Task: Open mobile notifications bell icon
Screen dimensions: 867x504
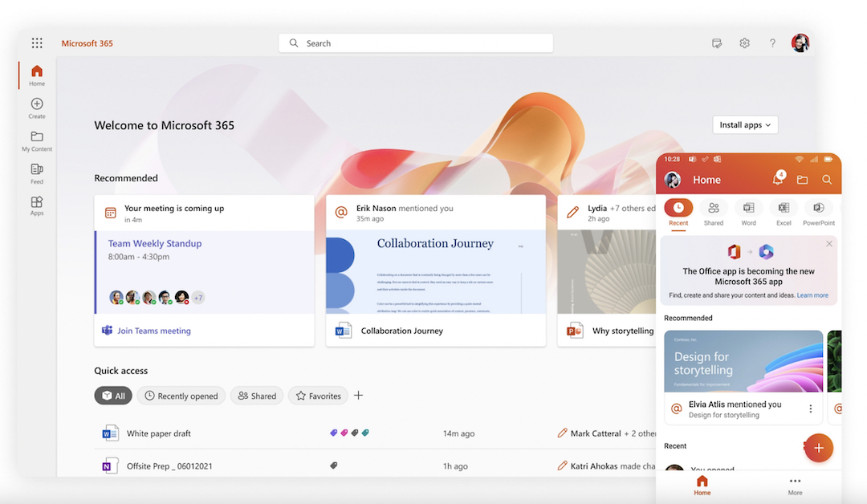Action: [x=777, y=180]
